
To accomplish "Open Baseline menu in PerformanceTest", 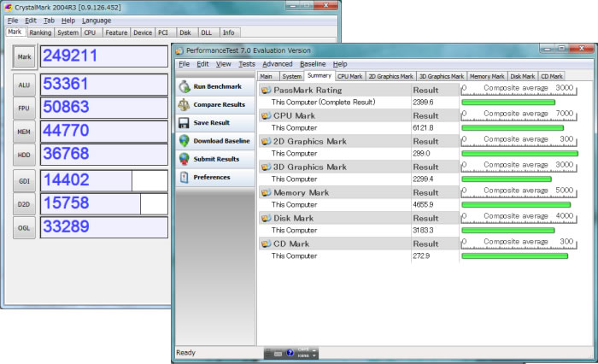I will (x=313, y=64).
